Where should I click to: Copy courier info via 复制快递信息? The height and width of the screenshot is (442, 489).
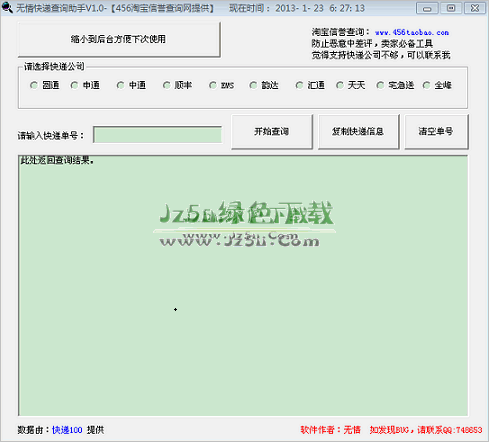(x=358, y=132)
